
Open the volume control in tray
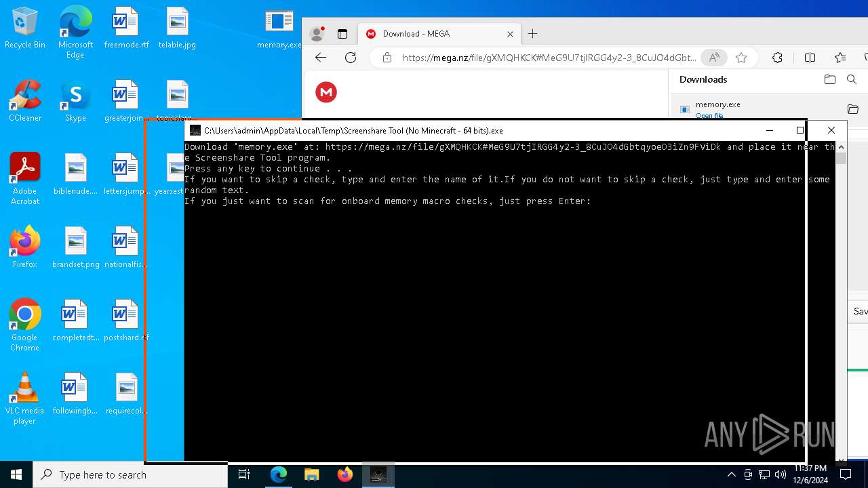point(781,474)
